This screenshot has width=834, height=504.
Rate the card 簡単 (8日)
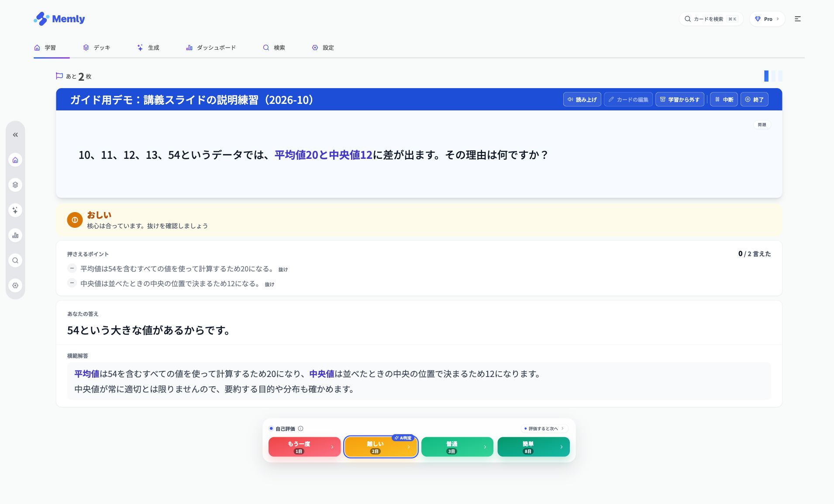(534, 447)
